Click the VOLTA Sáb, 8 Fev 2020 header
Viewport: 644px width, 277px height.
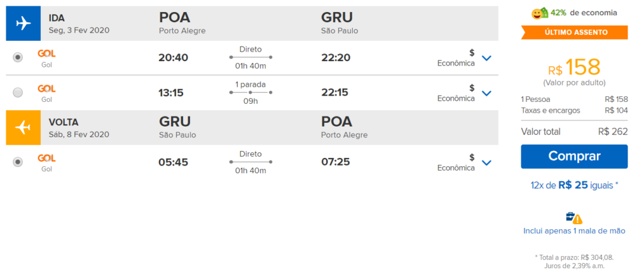tap(79, 128)
